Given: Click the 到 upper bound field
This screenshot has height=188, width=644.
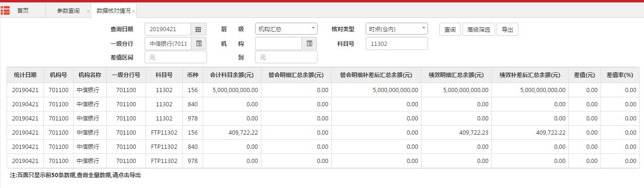Looking at the screenshot, I should tap(286, 57).
